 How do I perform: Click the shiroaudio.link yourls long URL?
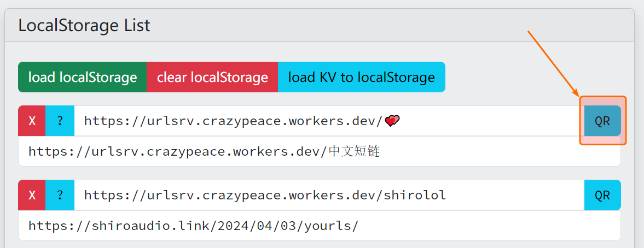[193, 226]
